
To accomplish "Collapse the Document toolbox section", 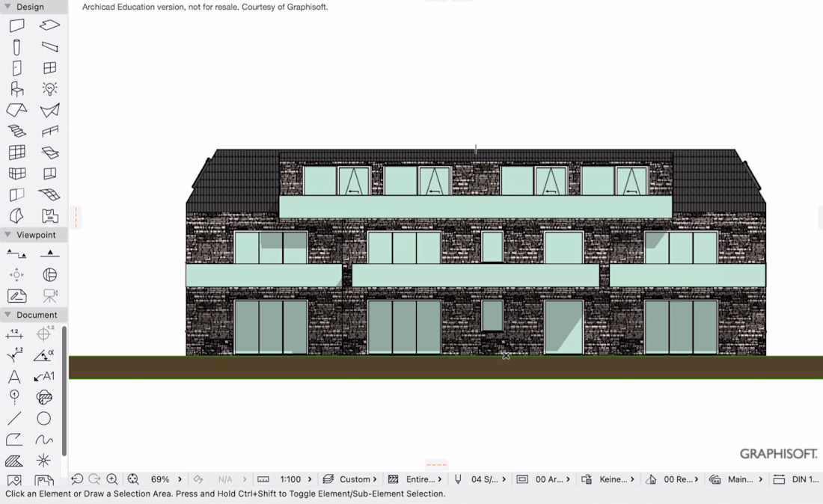I will point(8,315).
